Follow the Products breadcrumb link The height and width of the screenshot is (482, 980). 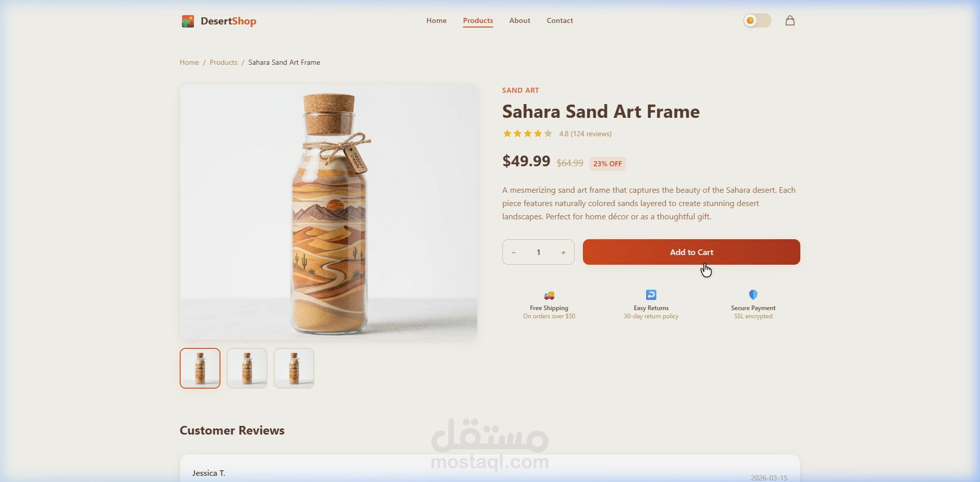pyautogui.click(x=224, y=62)
